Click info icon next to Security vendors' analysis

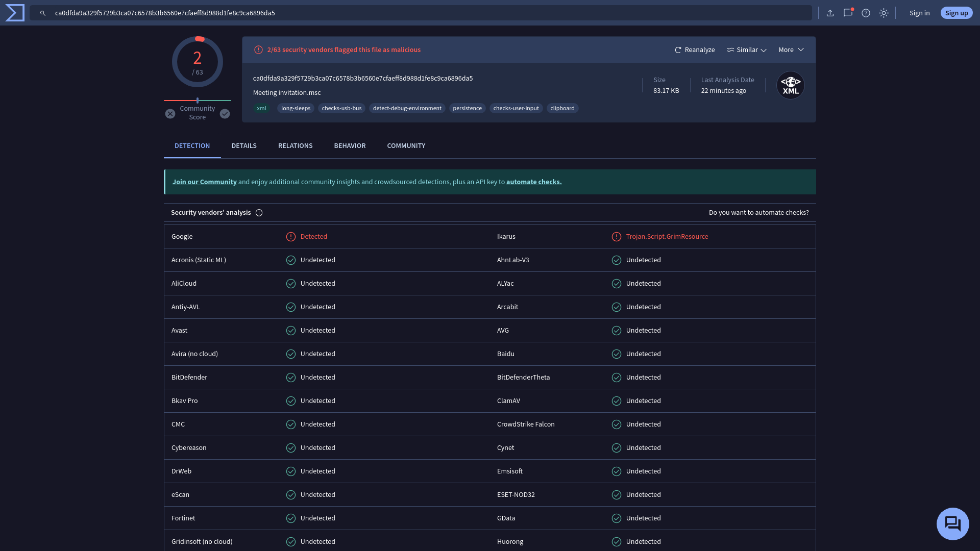coord(259,213)
